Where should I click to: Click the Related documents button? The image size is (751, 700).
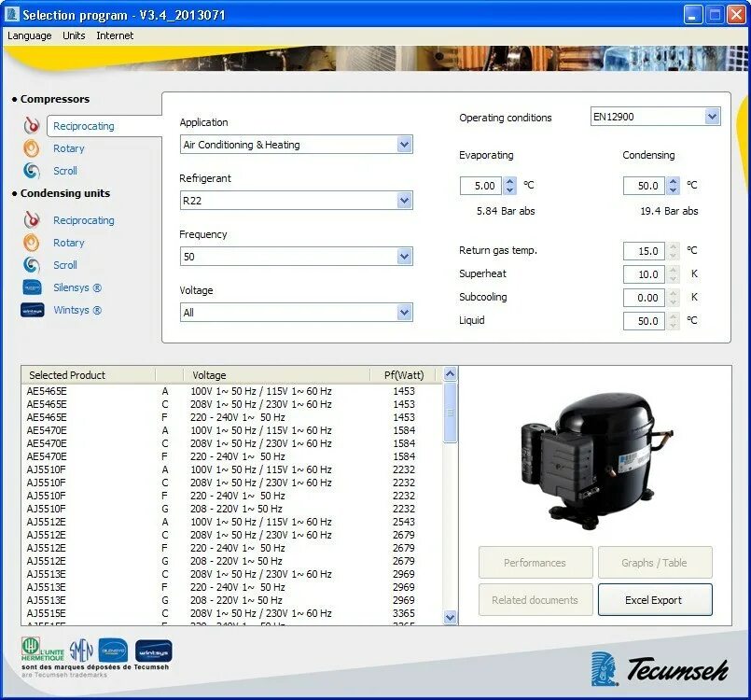[x=535, y=600]
